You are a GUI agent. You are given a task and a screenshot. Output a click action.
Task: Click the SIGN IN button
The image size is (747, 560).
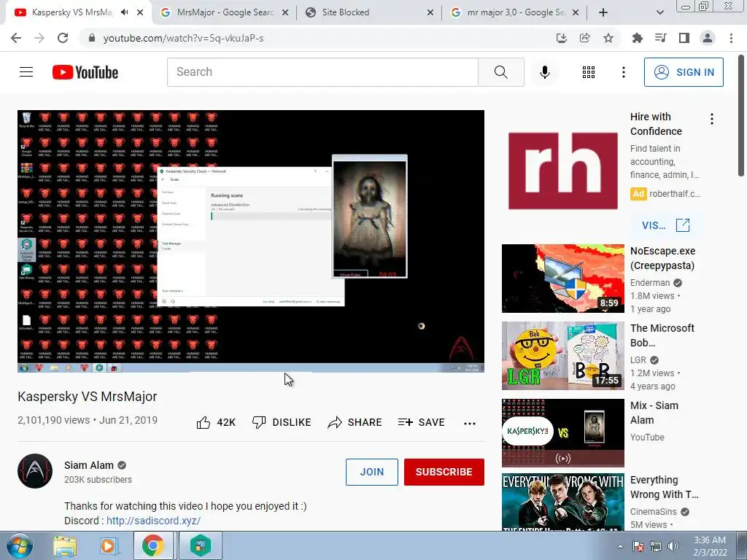(684, 72)
